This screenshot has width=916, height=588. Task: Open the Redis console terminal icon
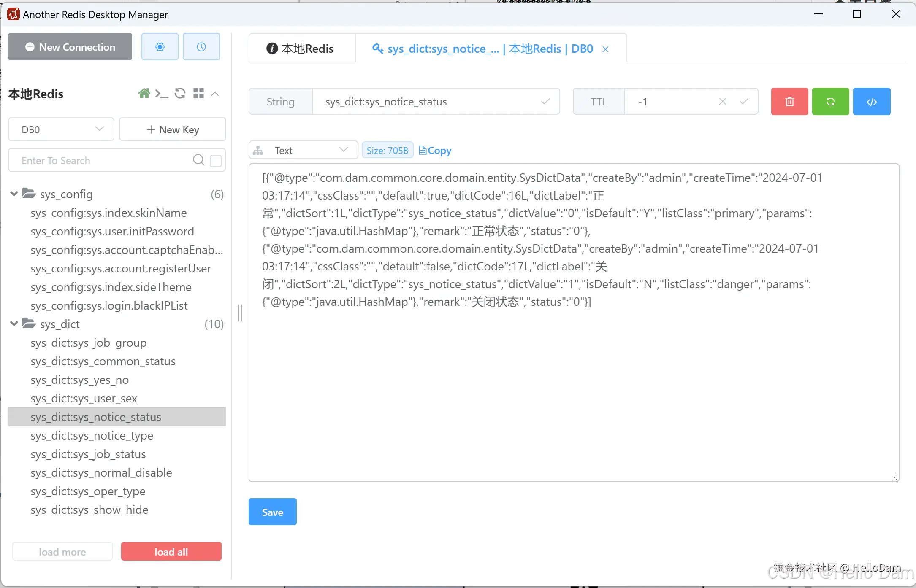pos(161,94)
